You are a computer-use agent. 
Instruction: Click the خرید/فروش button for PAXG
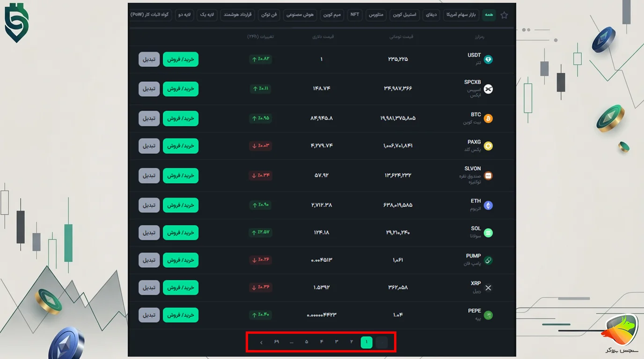[x=181, y=146]
